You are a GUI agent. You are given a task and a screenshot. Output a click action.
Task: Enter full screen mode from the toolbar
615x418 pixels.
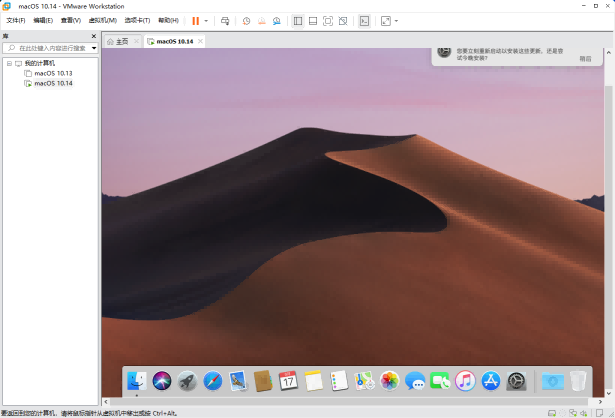click(328, 21)
